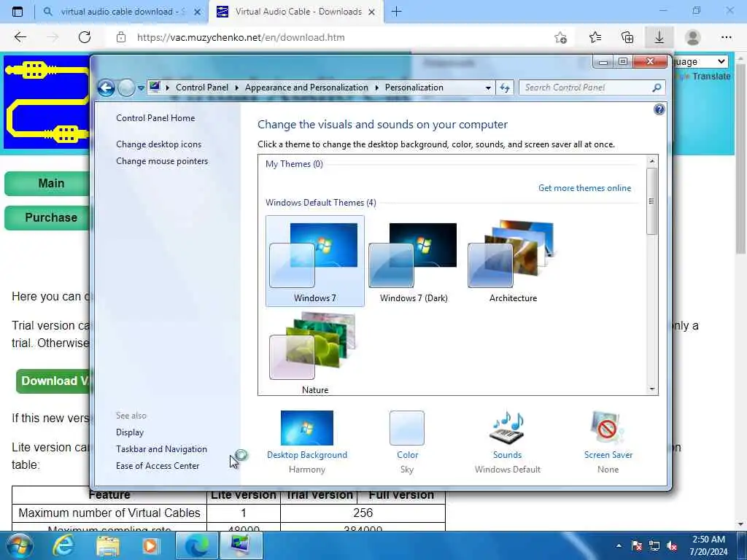
Task: Open the Edge Favorites list icon
Action: coord(595,37)
